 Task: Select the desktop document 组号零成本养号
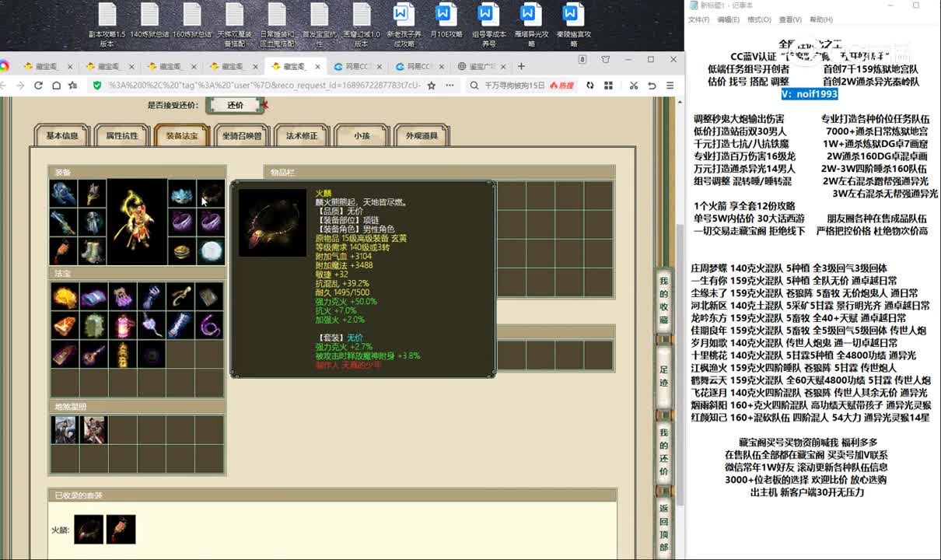point(488,26)
